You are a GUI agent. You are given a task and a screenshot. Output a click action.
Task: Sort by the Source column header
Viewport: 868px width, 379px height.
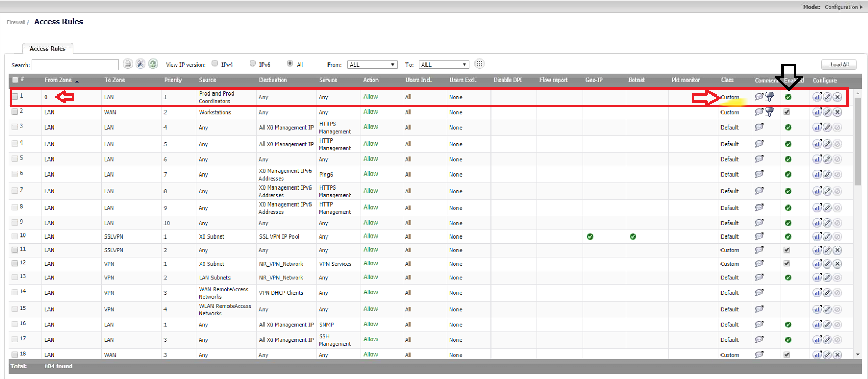207,80
